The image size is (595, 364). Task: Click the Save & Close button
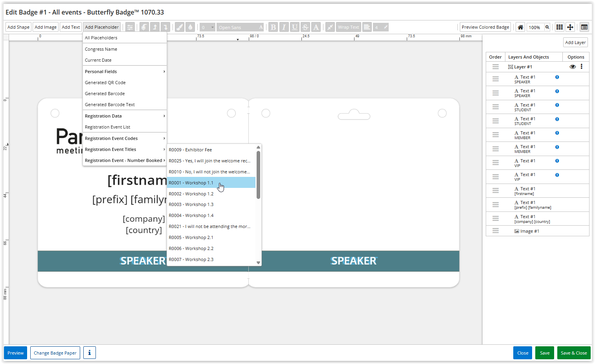tap(573, 353)
